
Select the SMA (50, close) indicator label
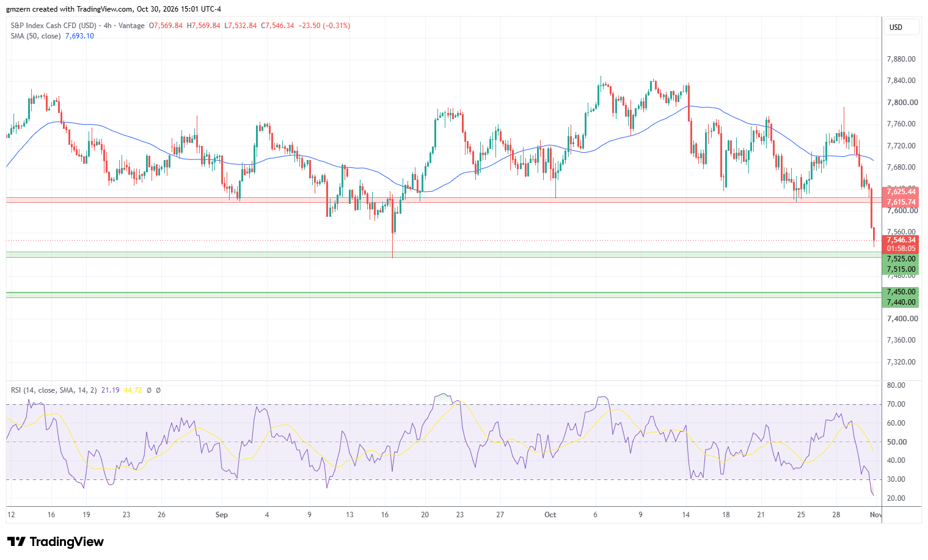point(35,36)
